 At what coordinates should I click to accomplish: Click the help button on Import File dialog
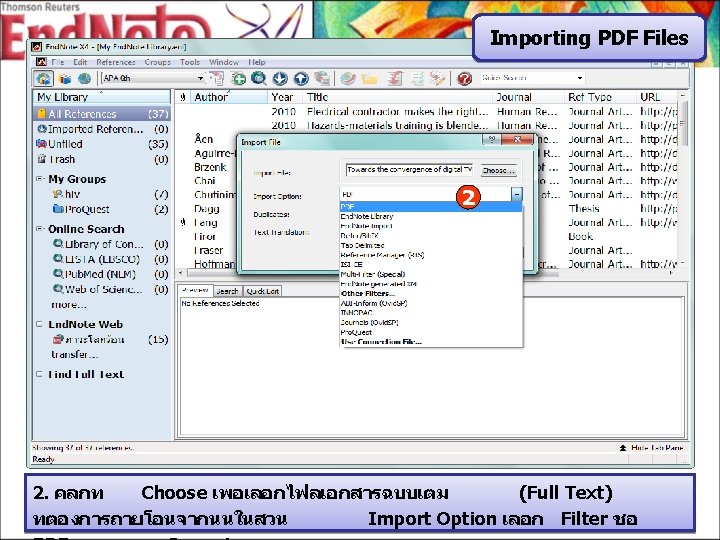[x=491, y=139]
